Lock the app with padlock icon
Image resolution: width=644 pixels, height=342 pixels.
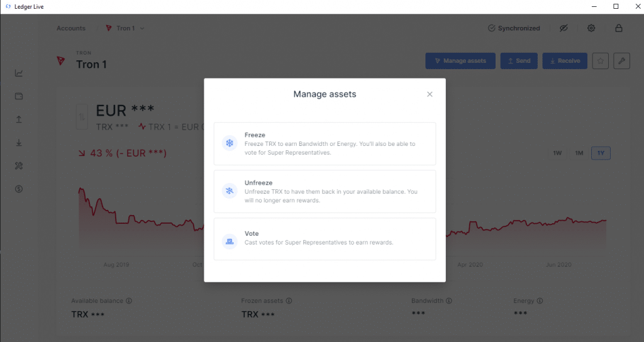619,28
